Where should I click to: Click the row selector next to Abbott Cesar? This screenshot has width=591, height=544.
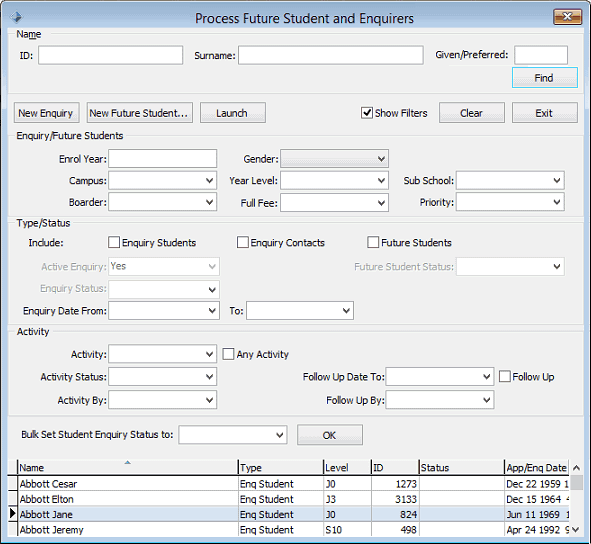click(12, 484)
